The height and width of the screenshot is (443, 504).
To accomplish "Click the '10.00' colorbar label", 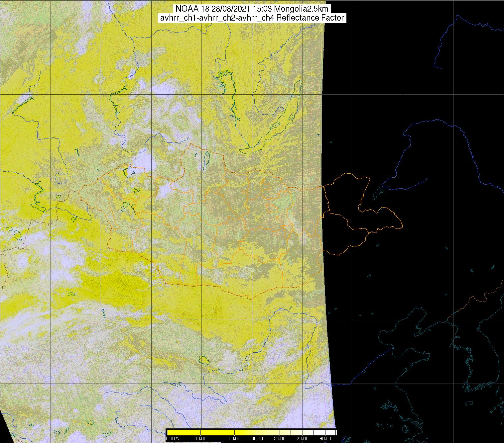I will pos(200,438).
